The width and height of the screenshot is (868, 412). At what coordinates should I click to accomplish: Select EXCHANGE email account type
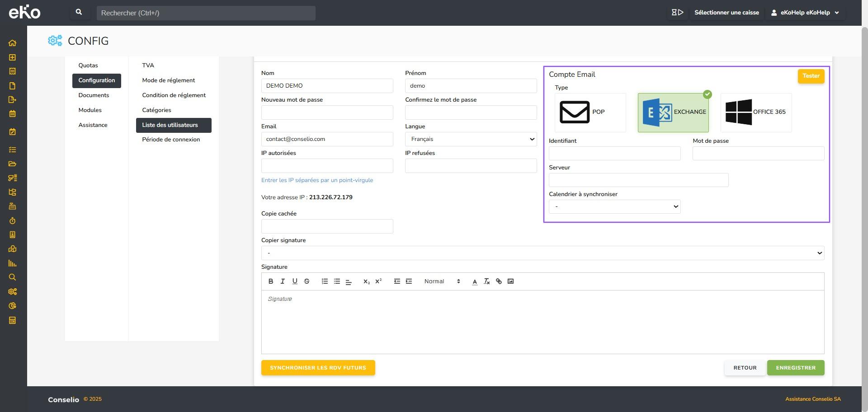pos(673,112)
